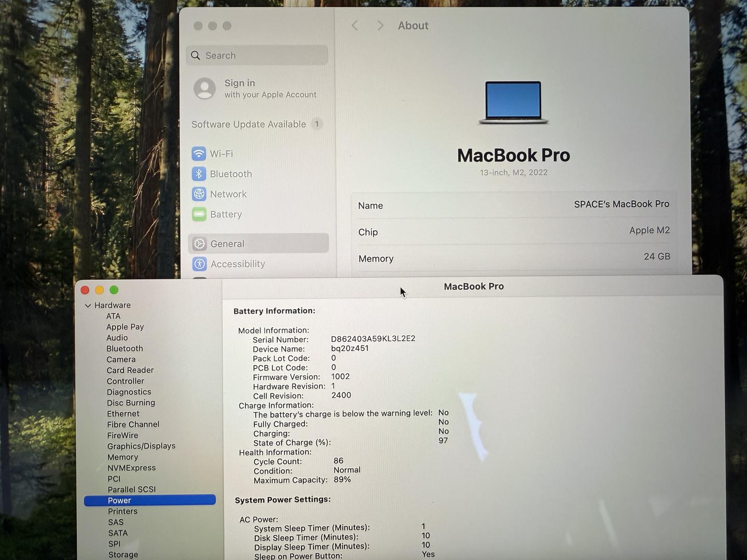Screen dimensions: 747x560
Task: Open the Battery icon in Settings sidebar
Action: tap(199, 214)
